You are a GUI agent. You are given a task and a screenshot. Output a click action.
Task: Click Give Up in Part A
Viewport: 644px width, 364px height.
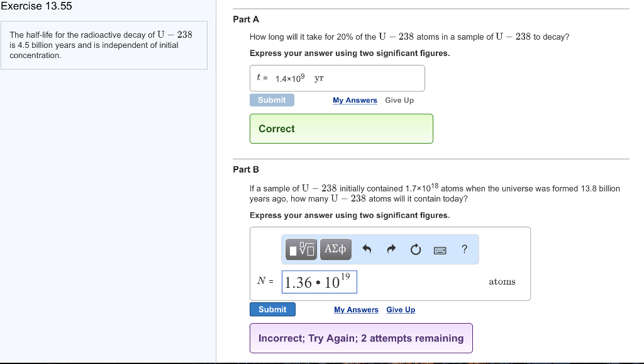[x=399, y=100]
